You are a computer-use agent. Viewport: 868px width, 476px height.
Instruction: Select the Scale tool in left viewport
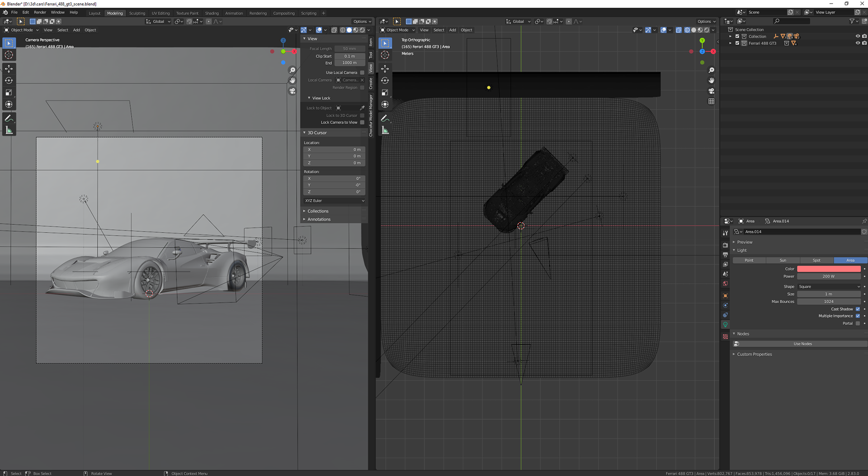click(9, 93)
